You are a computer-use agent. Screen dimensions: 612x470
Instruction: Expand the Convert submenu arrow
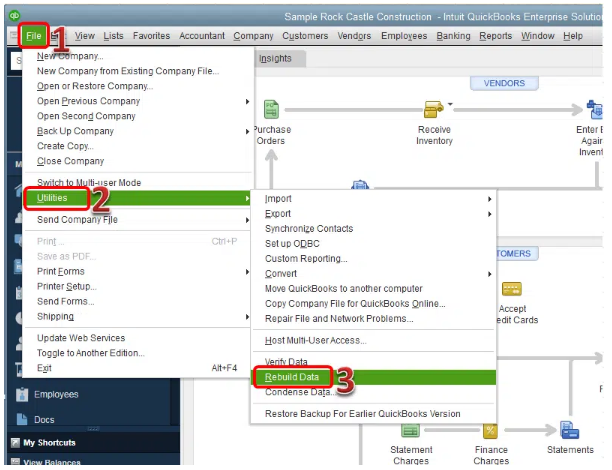(x=489, y=274)
